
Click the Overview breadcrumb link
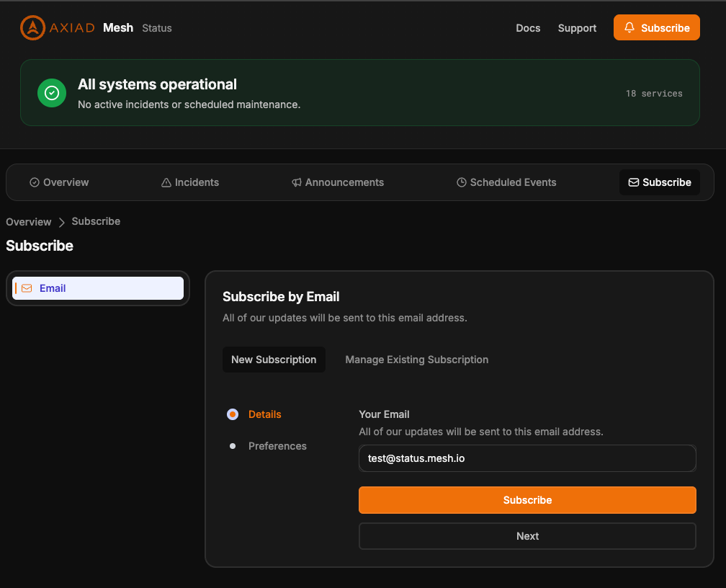tap(29, 222)
